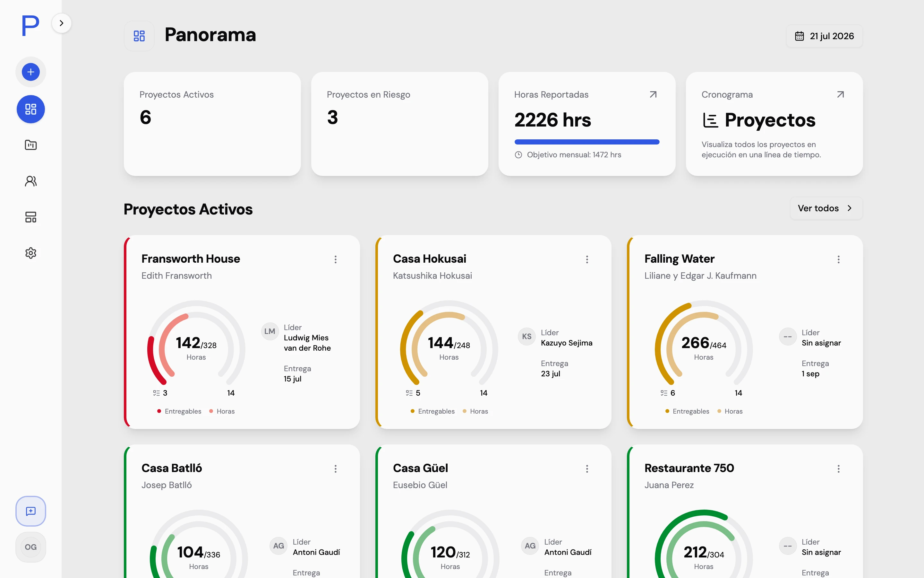
Task: Click the Casa Batlló 104/336 hours gauge
Action: click(199, 544)
